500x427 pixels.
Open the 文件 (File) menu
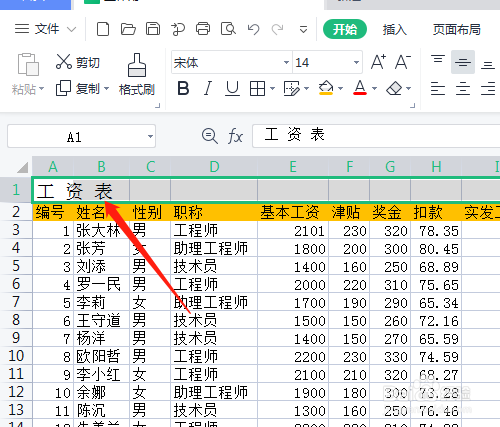click(47, 29)
